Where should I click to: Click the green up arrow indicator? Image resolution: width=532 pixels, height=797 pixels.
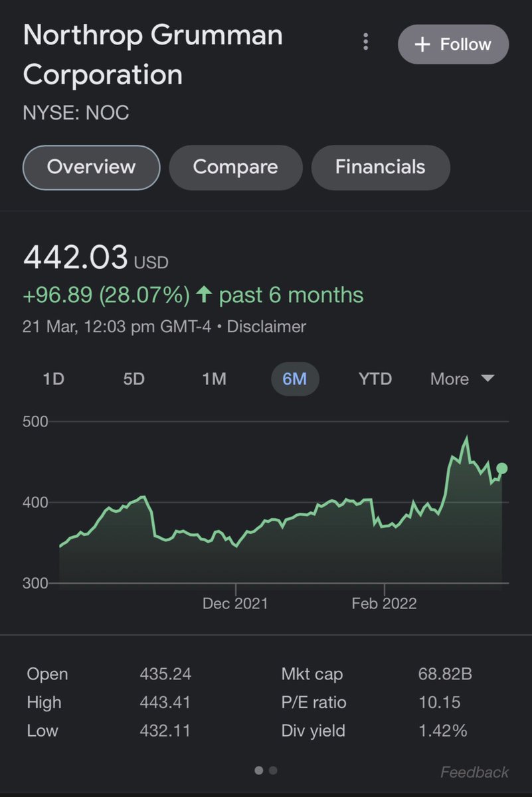[205, 294]
